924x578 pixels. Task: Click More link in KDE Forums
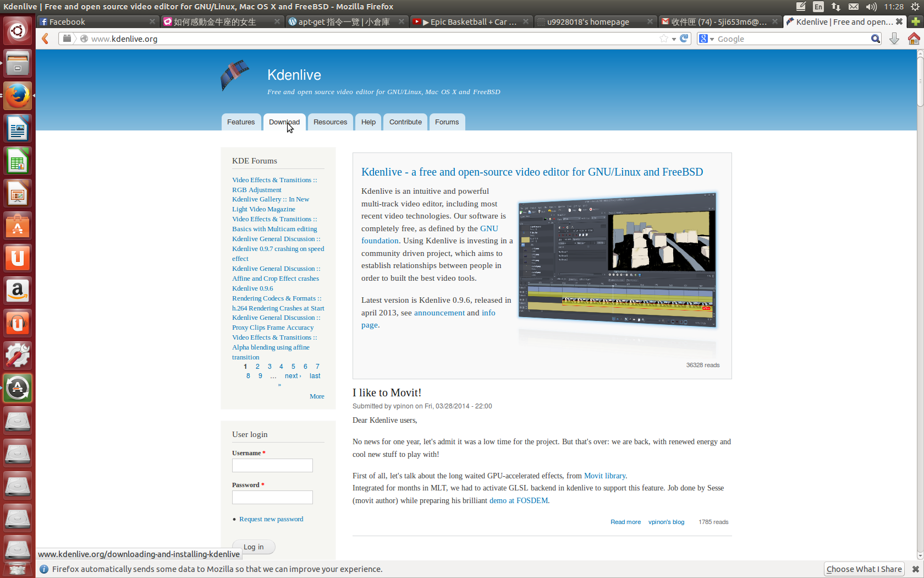[317, 396]
